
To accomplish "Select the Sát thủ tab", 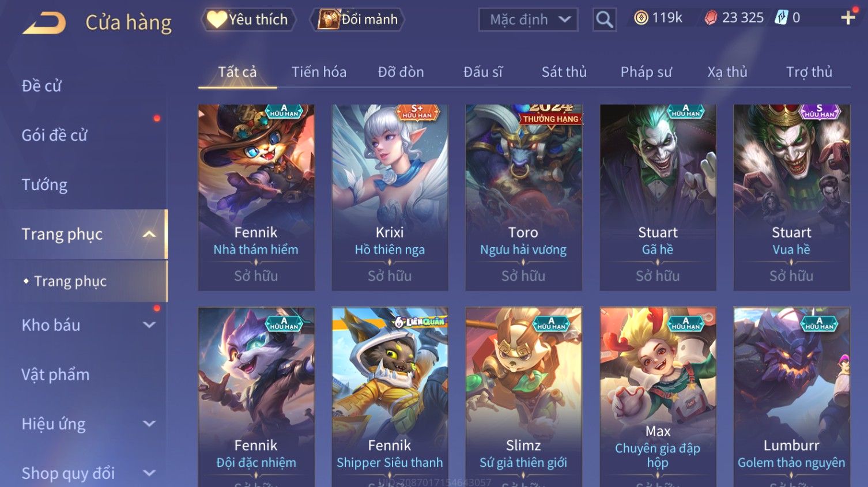I will point(564,72).
